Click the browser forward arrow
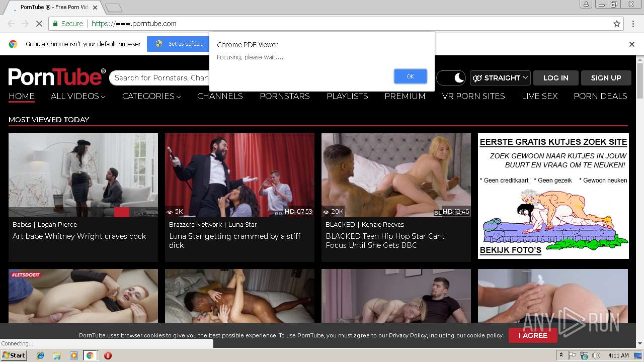Image resolution: width=644 pixels, height=362 pixels. tap(25, 24)
